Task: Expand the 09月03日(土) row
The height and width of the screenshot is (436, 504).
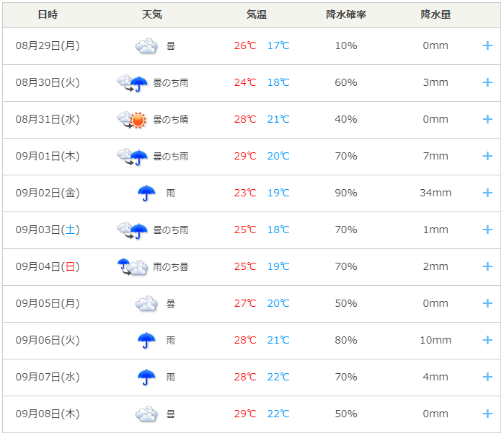Action: click(x=487, y=230)
